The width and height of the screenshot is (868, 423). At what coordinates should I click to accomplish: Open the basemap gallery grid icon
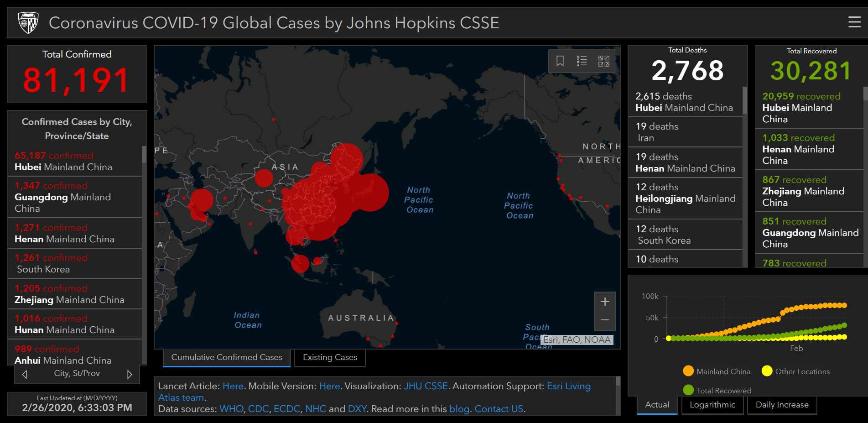(x=604, y=61)
